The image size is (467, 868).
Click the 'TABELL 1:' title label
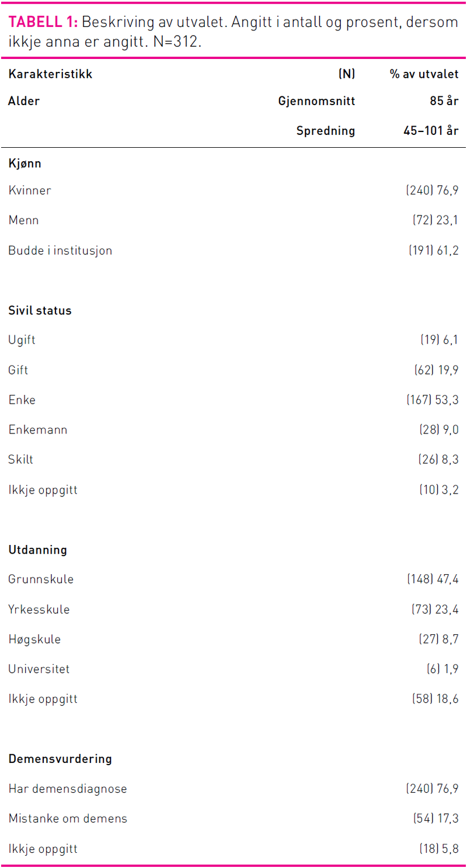(x=43, y=23)
